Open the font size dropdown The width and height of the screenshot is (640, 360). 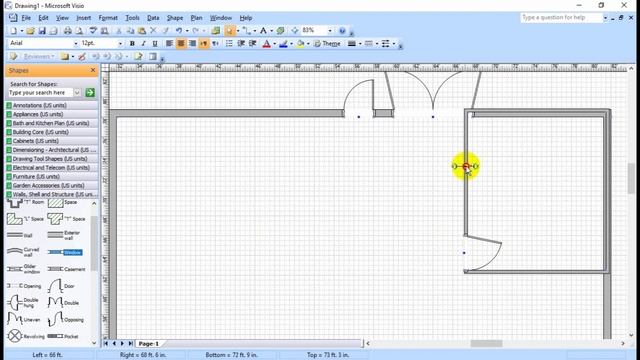pyautogui.click(x=120, y=43)
